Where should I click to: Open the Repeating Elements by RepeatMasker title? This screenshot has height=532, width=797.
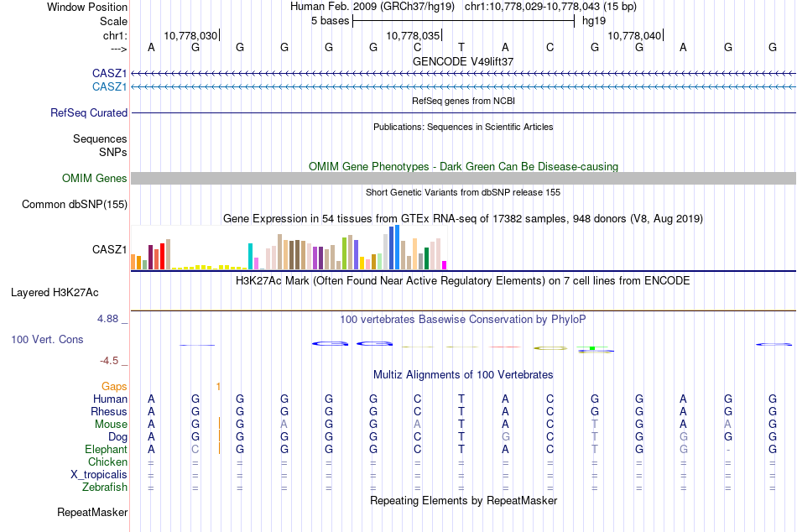click(463, 500)
